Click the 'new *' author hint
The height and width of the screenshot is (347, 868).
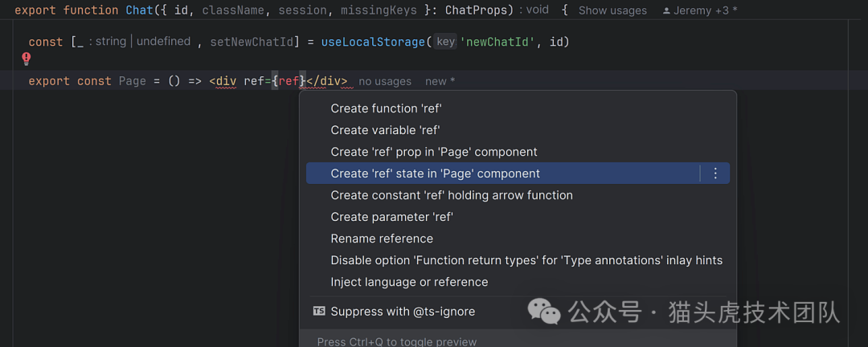[440, 81]
